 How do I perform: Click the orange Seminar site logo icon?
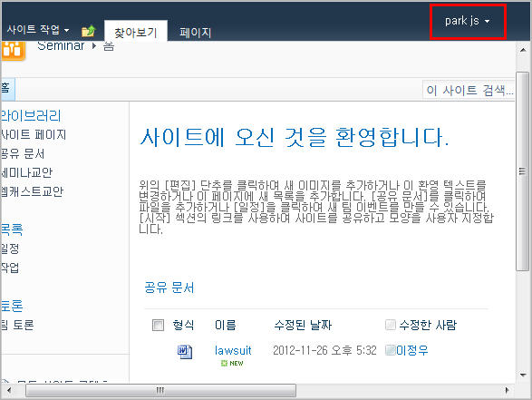click(13, 50)
